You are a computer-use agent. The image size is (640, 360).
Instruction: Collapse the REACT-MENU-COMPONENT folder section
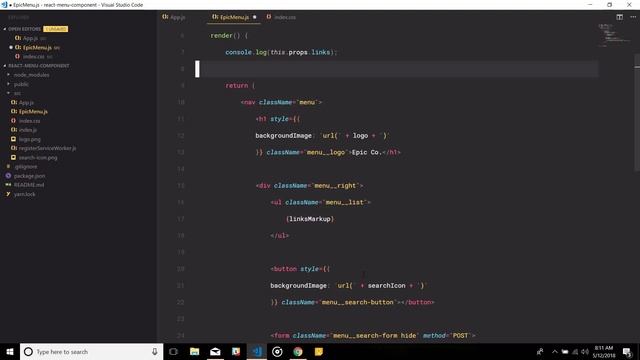coord(38,66)
